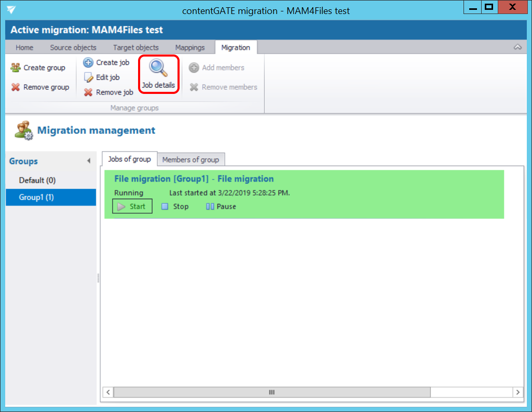Collapse the Groups side panel arrow
Screen dimensions: 532x412
pos(89,161)
